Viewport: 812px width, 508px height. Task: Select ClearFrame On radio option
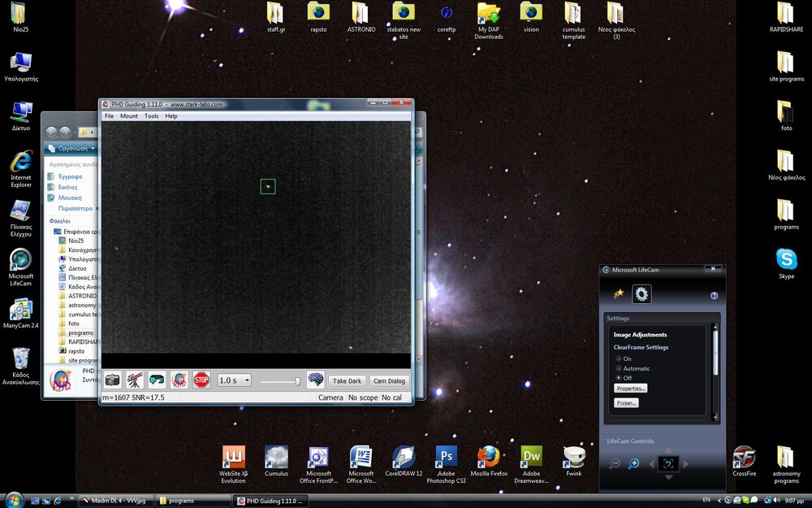[x=618, y=358]
